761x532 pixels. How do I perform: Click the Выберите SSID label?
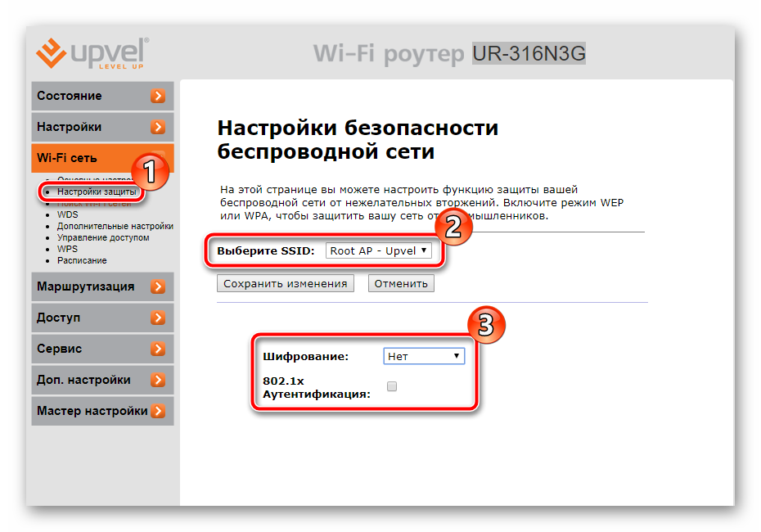[265, 251]
